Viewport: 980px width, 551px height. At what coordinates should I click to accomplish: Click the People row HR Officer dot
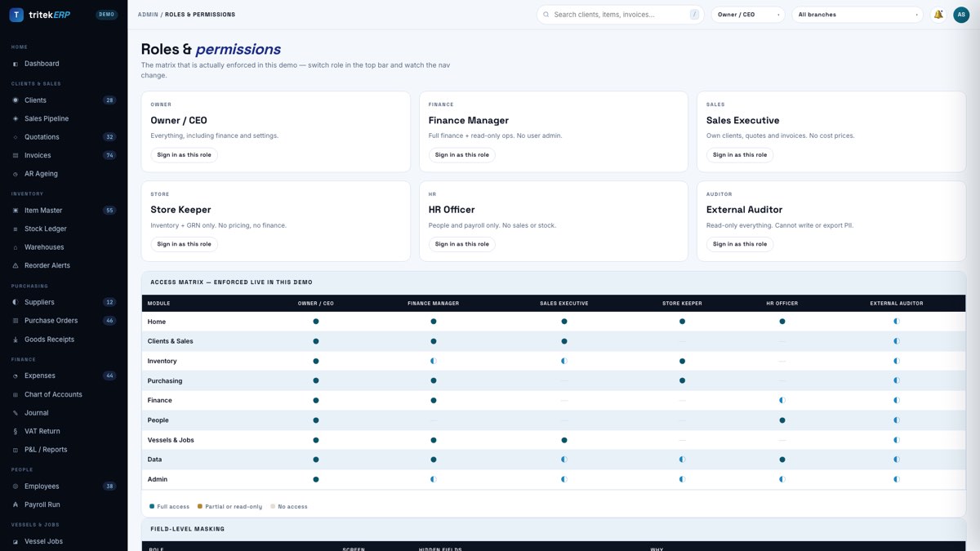click(x=782, y=420)
